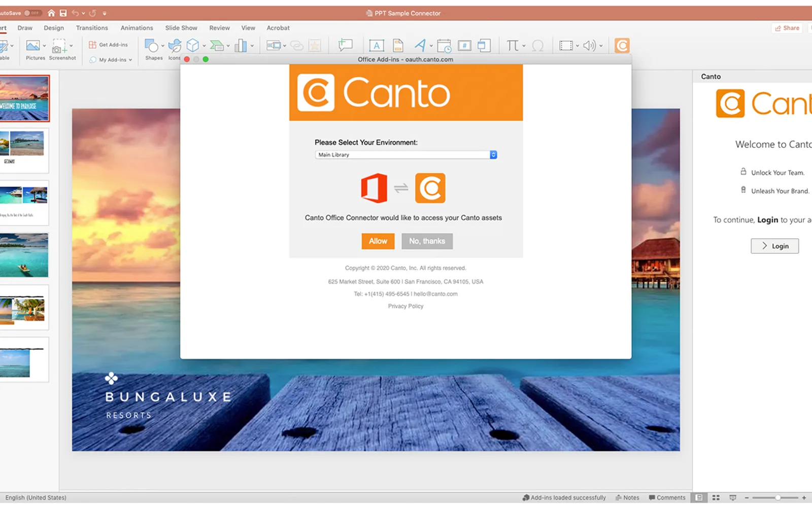
Task: Click the No, thanks button
Action: coord(427,241)
